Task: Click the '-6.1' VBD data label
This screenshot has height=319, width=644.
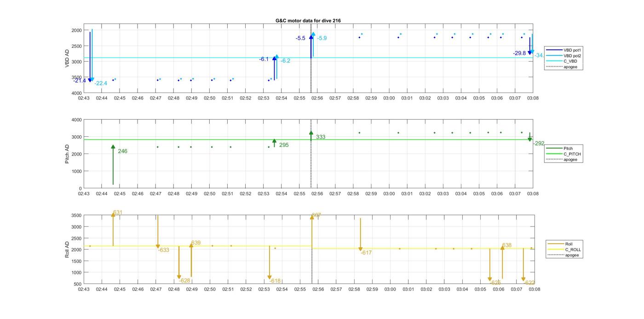Action: pyautogui.click(x=264, y=59)
